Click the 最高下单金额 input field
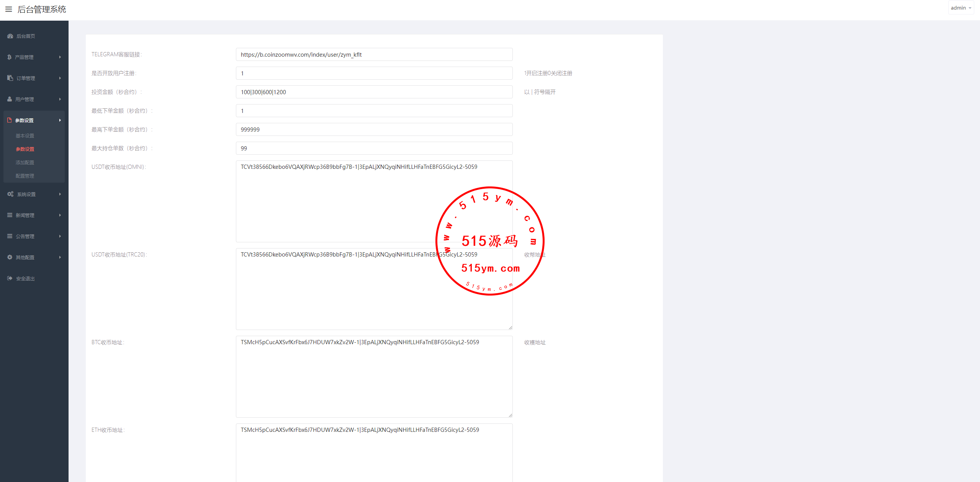This screenshot has height=482, width=980. 374,130
